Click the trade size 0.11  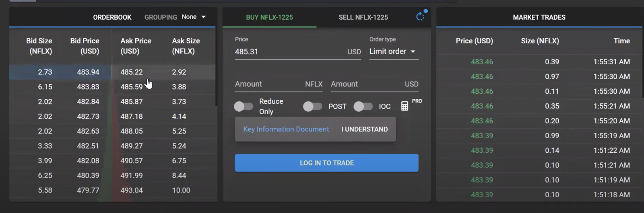[552, 91]
